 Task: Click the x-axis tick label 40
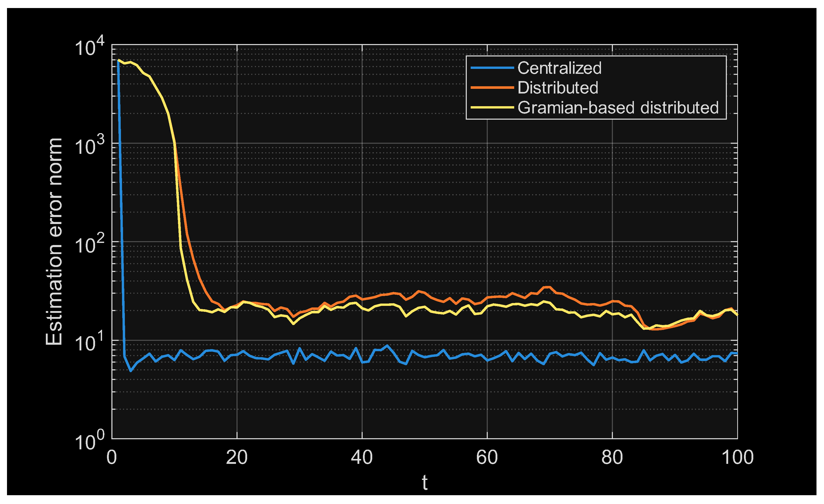tap(362, 457)
